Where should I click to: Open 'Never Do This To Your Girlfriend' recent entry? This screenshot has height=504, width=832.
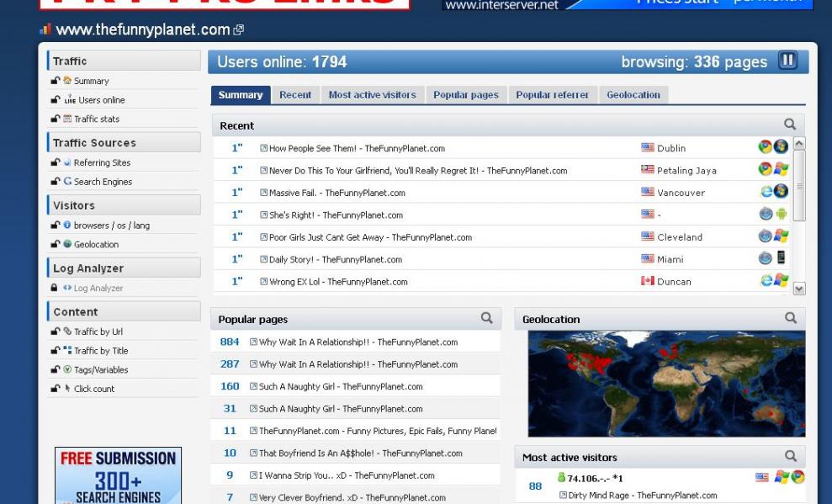point(418,170)
